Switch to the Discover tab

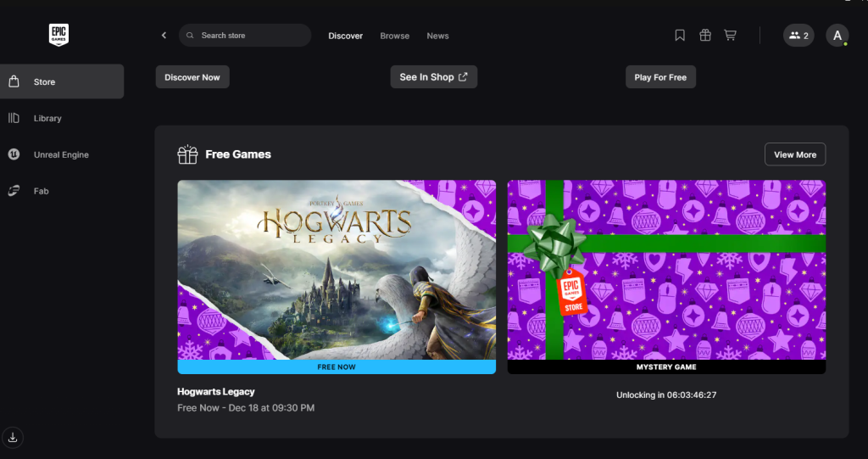pyautogui.click(x=346, y=36)
